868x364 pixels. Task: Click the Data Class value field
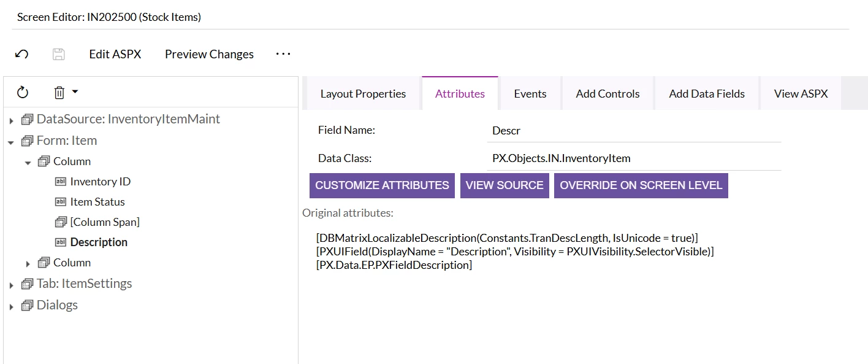click(x=634, y=158)
